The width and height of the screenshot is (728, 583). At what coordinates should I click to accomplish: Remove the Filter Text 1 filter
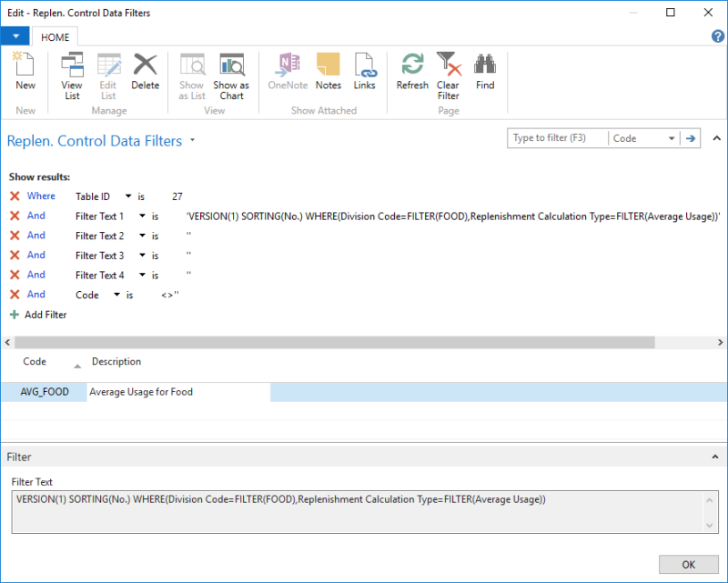coord(15,216)
